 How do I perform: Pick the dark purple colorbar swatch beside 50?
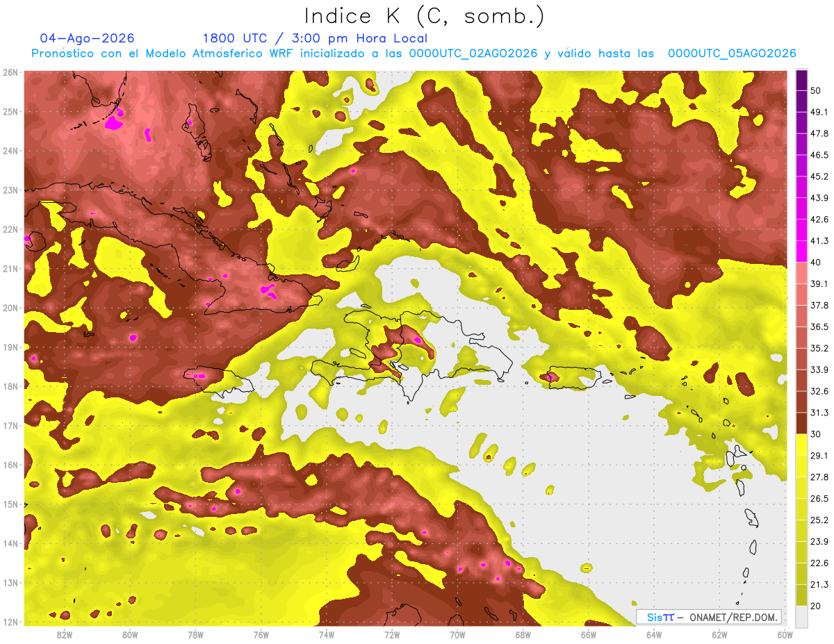[801, 80]
